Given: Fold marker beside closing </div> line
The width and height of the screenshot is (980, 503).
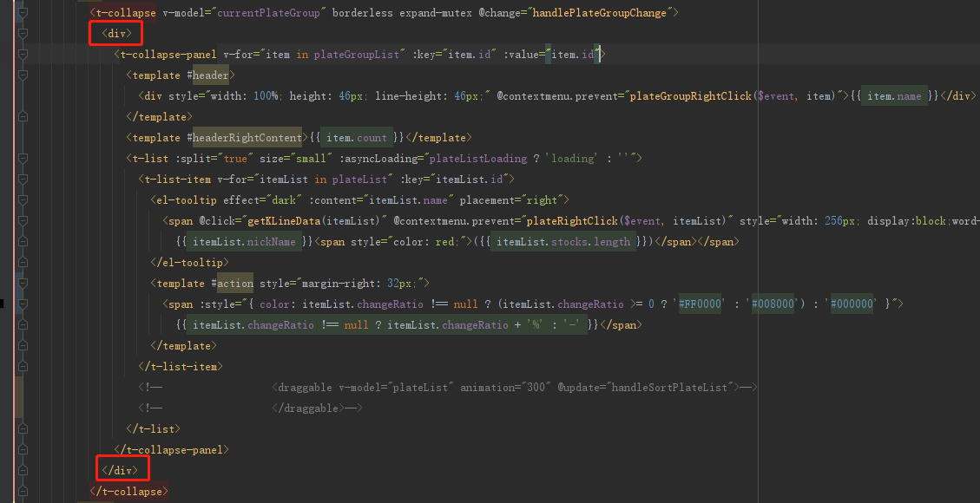Looking at the screenshot, I should [23, 470].
